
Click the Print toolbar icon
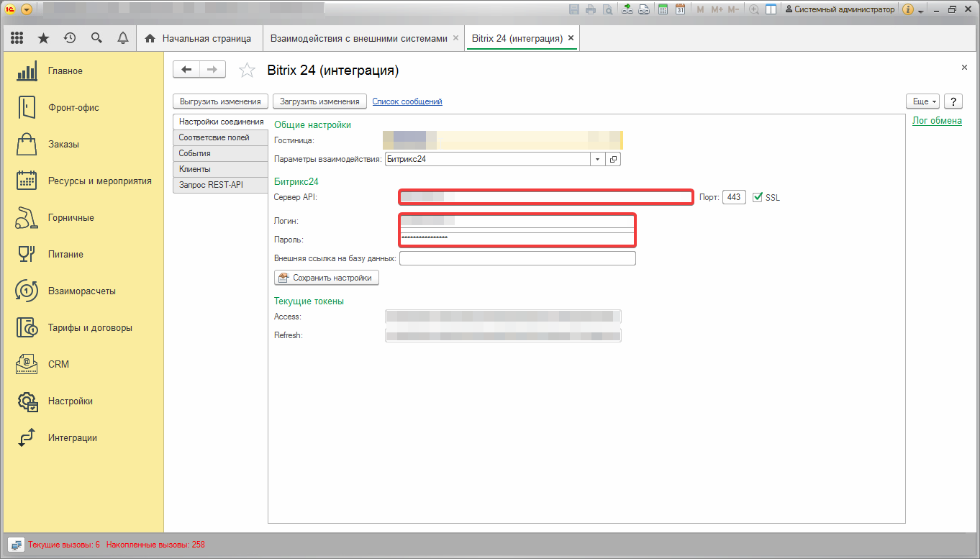click(591, 9)
